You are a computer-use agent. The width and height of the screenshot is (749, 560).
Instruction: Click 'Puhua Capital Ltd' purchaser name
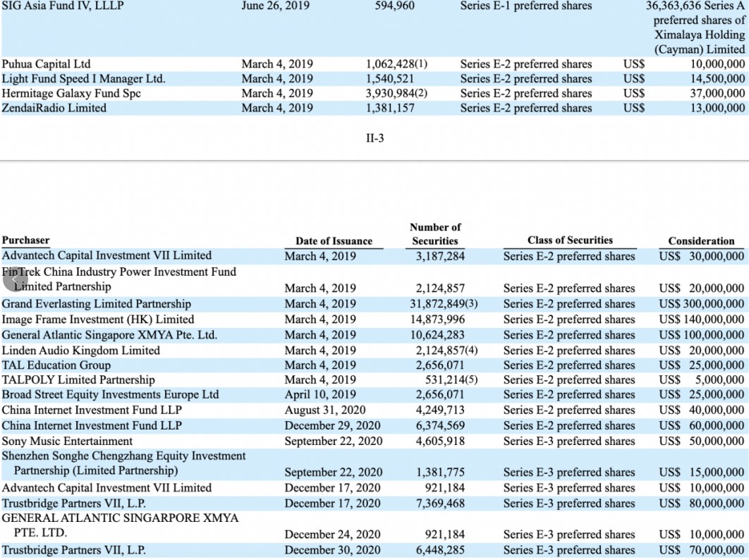[47, 64]
